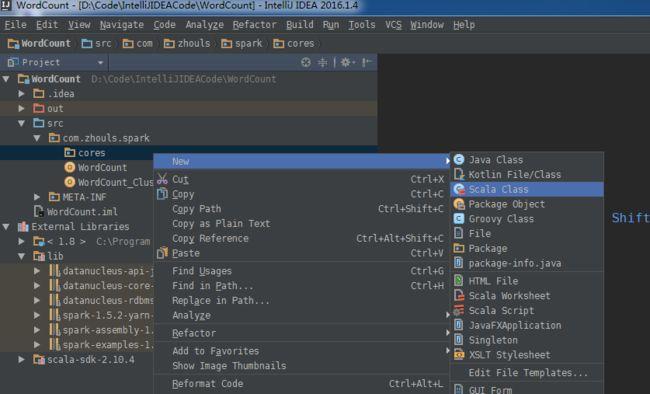Select the Kotlin File/Class icon
The image size is (650, 394).
pos(459,174)
